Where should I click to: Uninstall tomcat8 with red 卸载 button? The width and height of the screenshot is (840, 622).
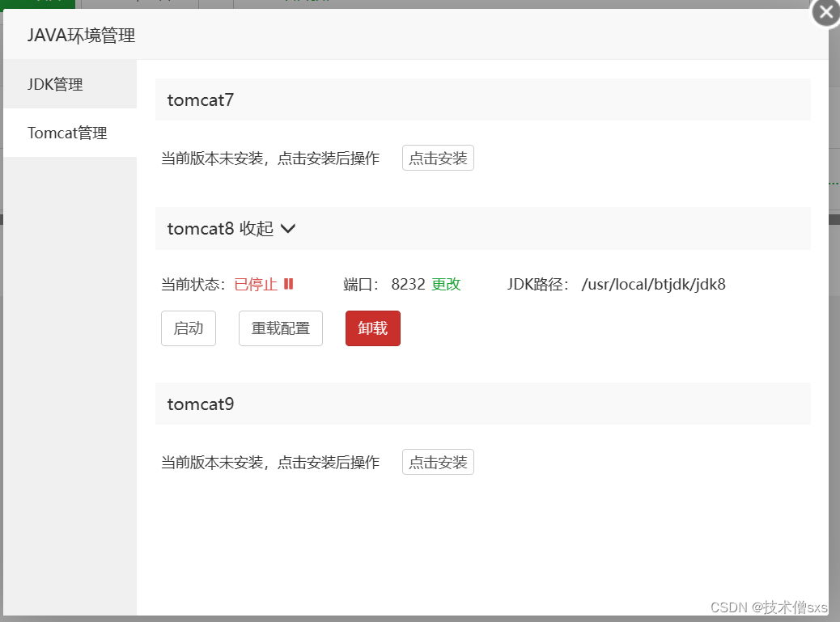pos(373,328)
